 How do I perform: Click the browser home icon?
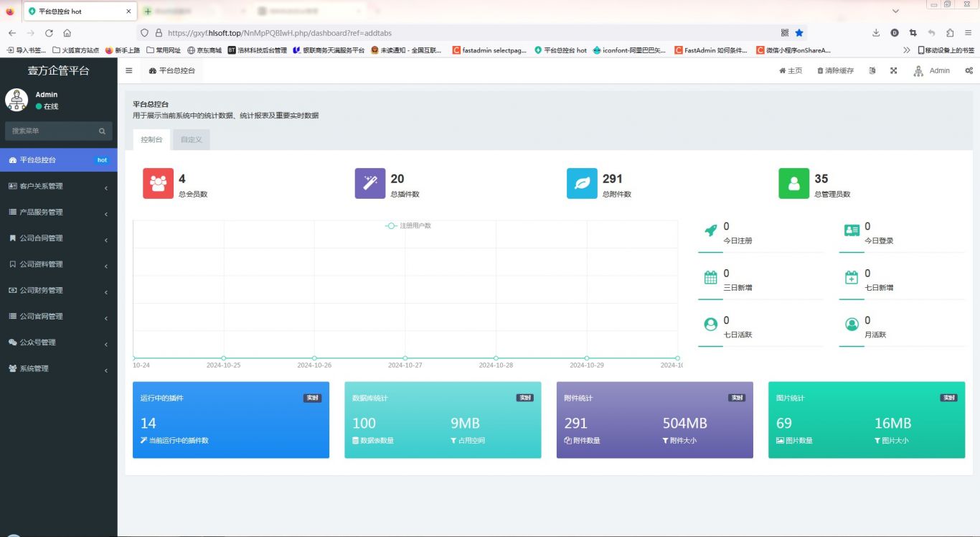tap(67, 33)
